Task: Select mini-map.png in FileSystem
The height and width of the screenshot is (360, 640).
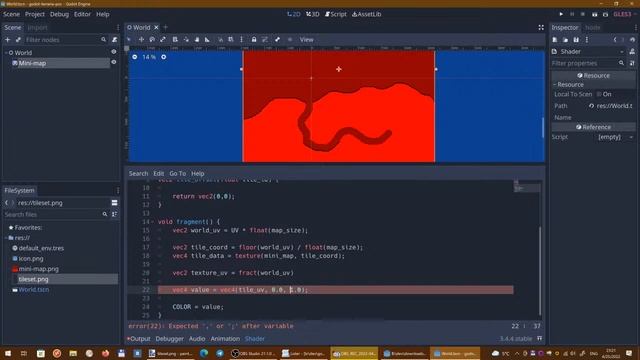Action: pyautogui.click(x=38, y=269)
